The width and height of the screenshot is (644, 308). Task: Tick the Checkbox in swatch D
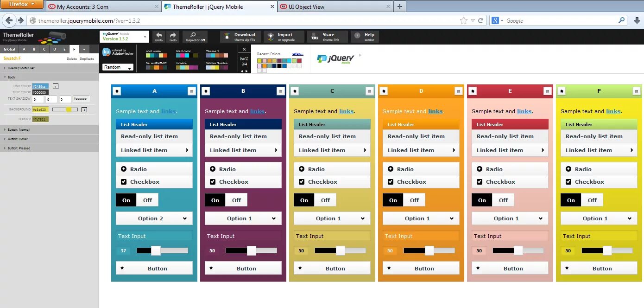421,182
